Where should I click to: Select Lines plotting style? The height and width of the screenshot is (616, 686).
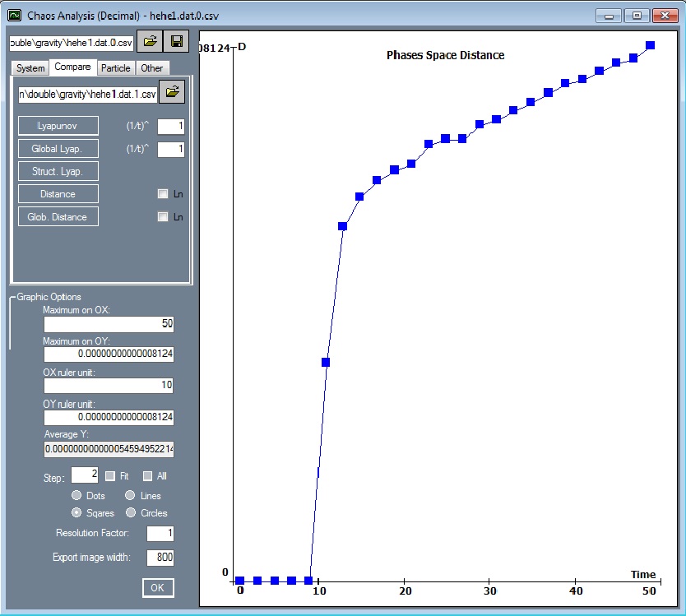(129, 495)
